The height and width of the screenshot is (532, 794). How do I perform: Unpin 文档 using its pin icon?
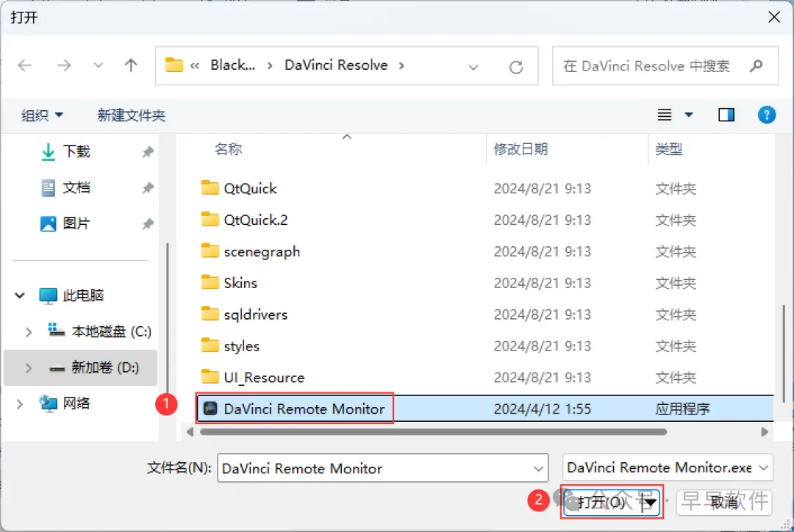pos(147,188)
